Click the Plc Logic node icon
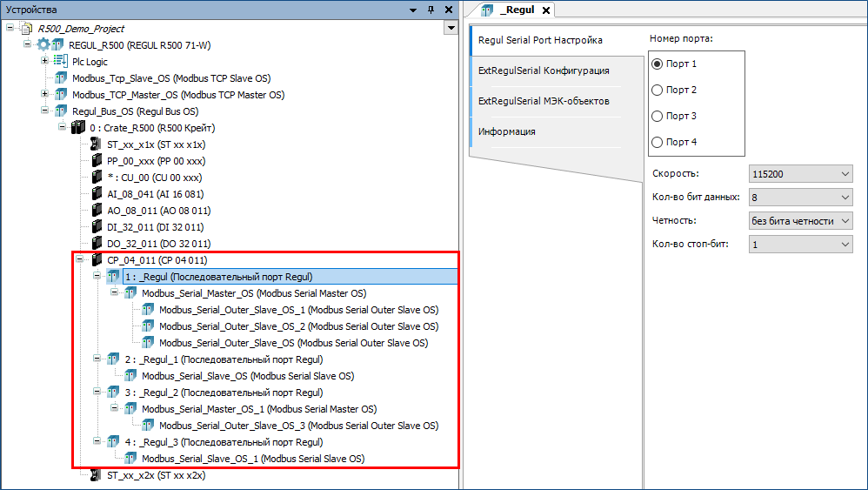Viewport: 868px width, 490px height. [x=61, y=61]
